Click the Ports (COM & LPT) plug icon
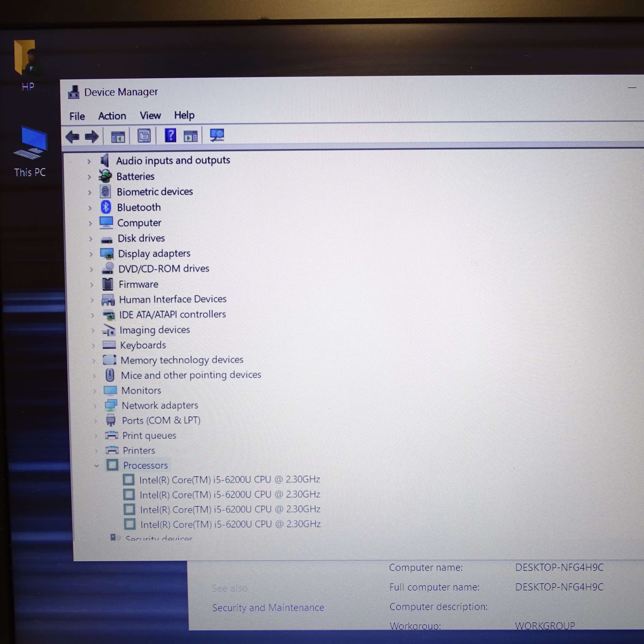Viewport: 644px width, 644px height. point(111,420)
